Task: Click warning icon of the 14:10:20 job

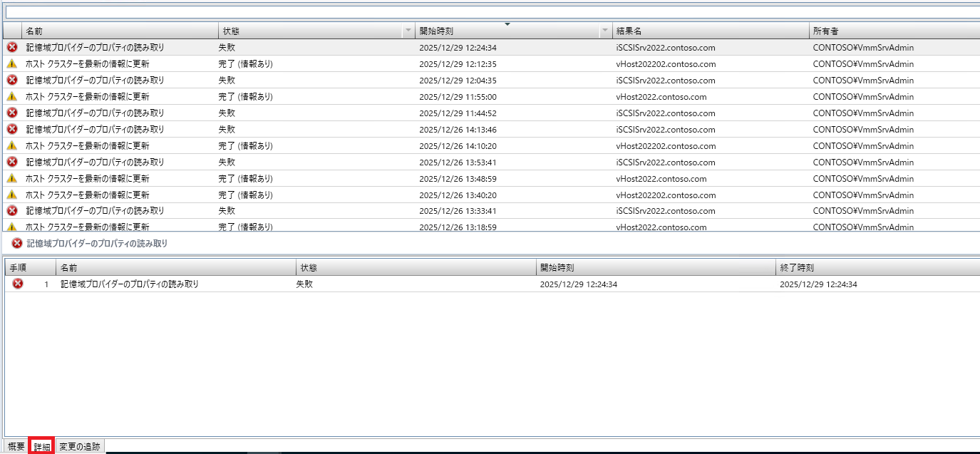Action: [x=11, y=146]
